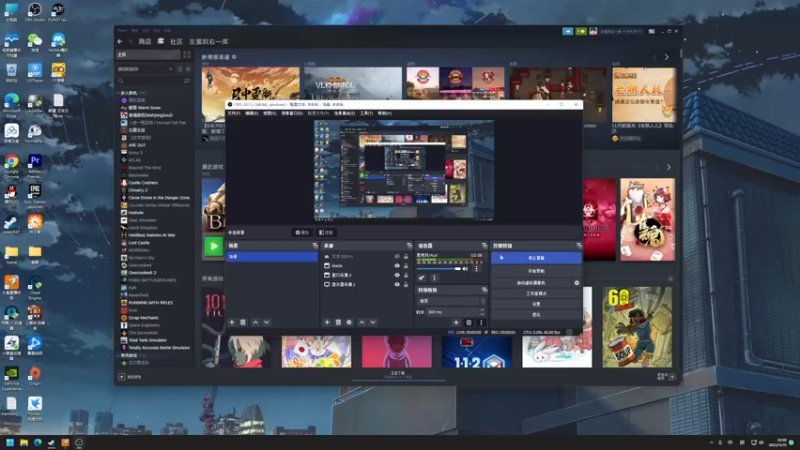Move the selected source down

tap(372, 322)
